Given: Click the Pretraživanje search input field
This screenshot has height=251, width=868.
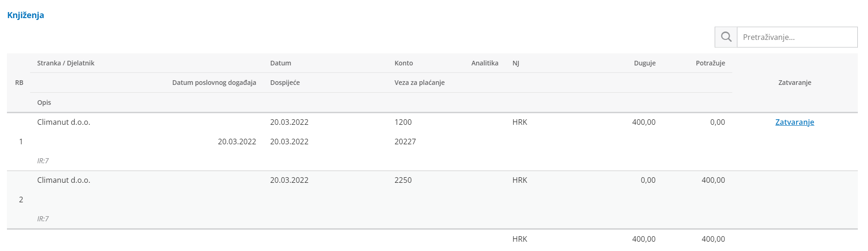Looking at the screenshot, I should pyautogui.click(x=797, y=37).
